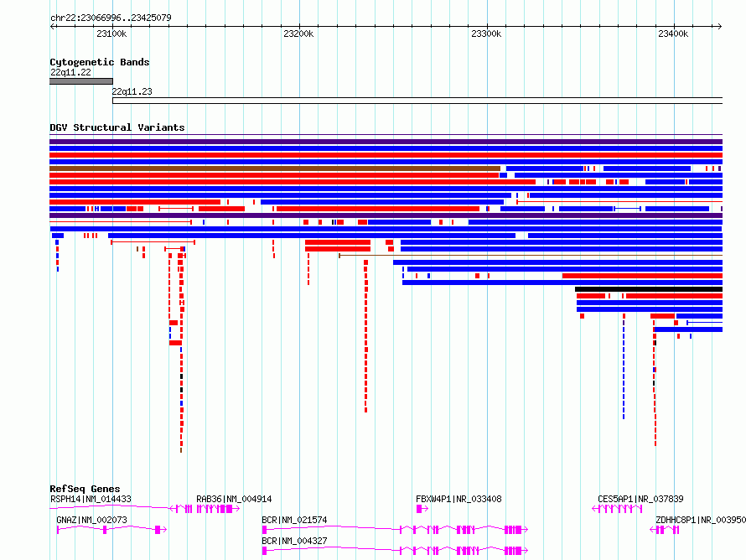Click the RAB36|NM_004914 gene label

tap(234, 499)
